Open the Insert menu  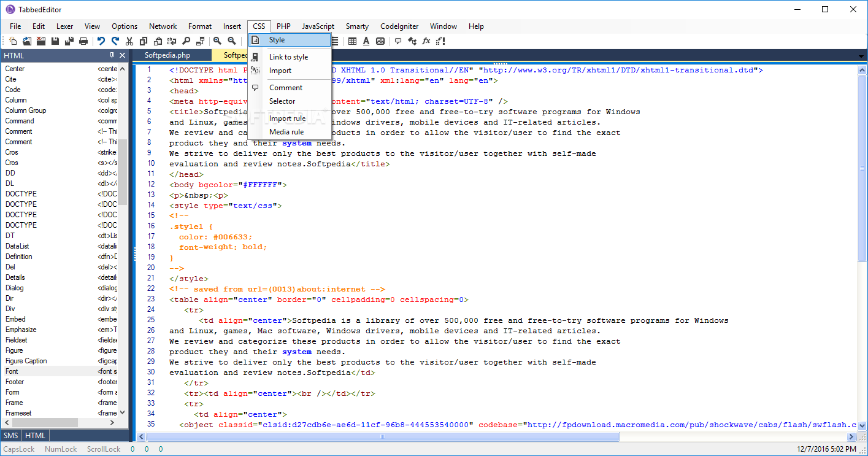[x=232, y=26]
